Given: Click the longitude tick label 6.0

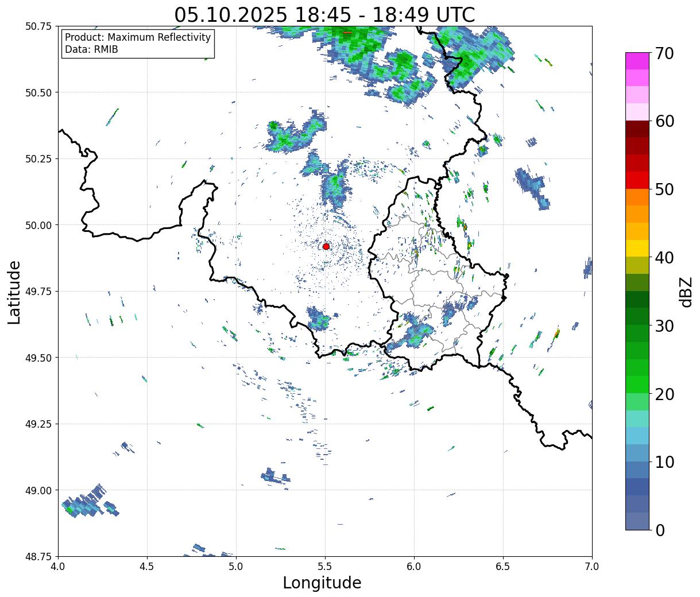Looking at the screenshot, I should (x=414, y=567).
